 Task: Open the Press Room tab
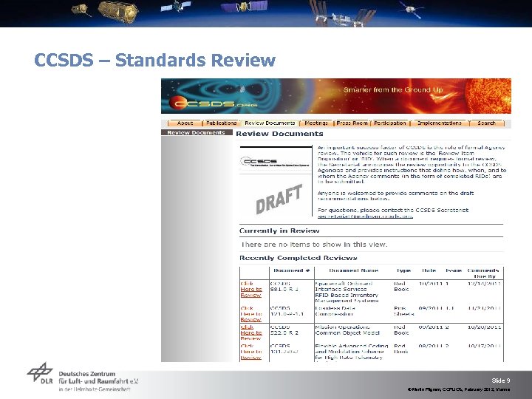(352, 123)
